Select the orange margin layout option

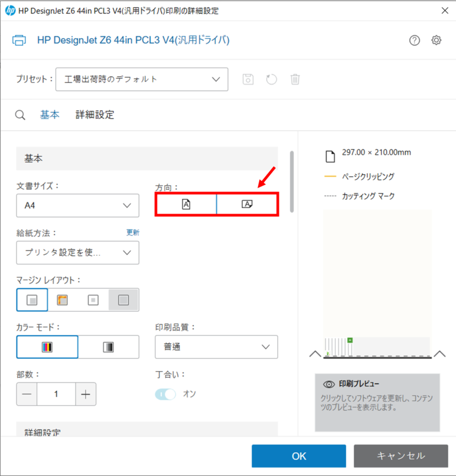pos(62,300)
